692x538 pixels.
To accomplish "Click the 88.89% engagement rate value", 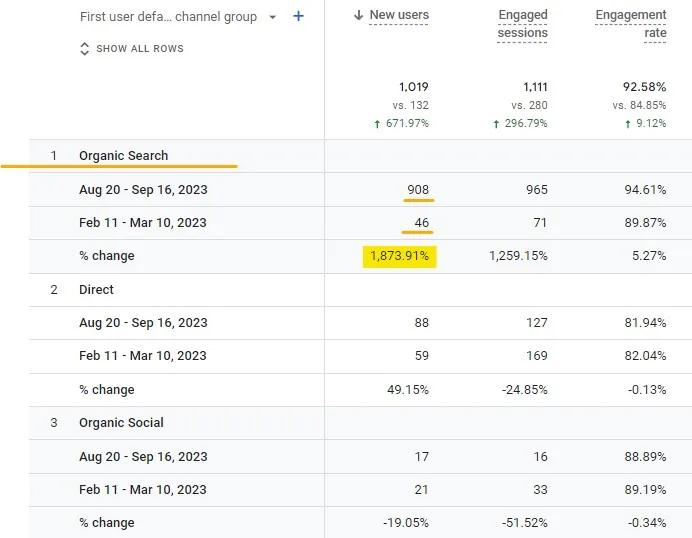I will tap(645, 457).
